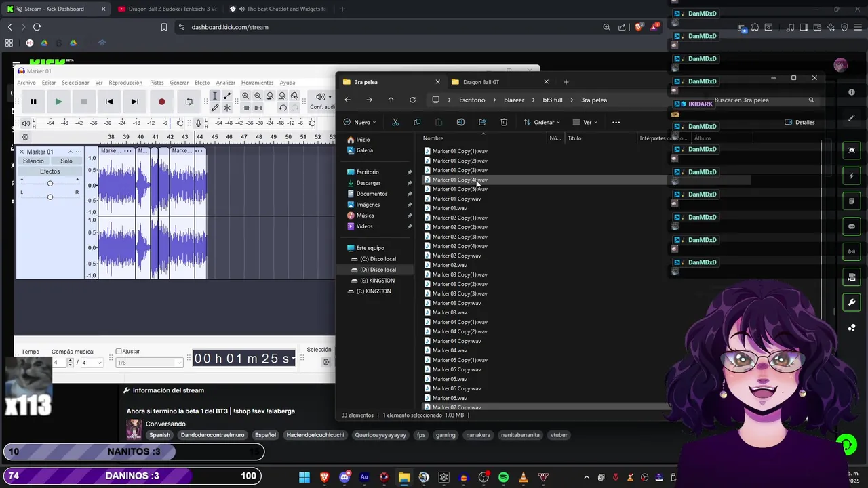
Task: Pause playback in Audacity
Action: click(33, 102)
